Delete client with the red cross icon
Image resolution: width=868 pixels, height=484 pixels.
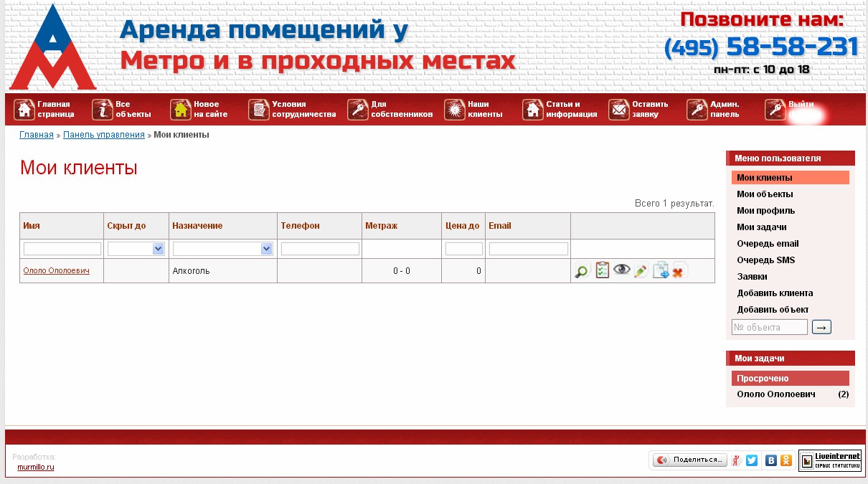678,272
